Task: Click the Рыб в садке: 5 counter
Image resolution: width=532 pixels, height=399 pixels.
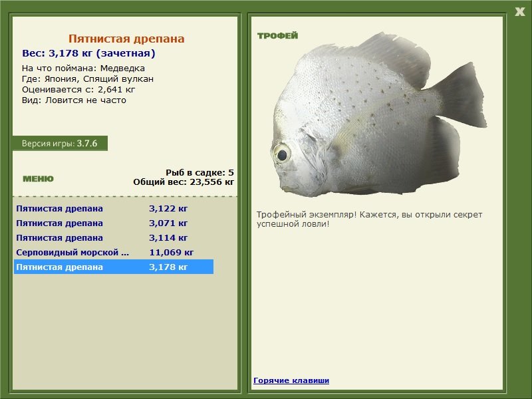Action: tap(199, 172)
